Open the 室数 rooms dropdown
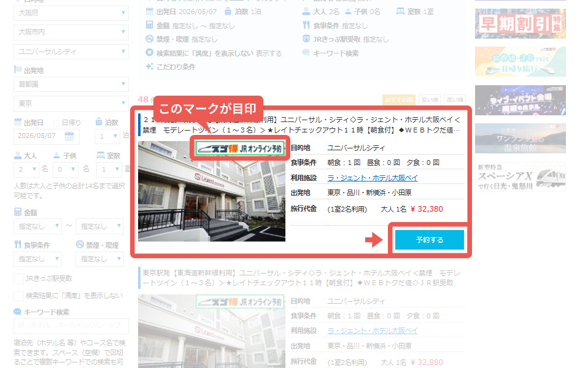Image resolution: width=588 pixels, height=368 pixels. click(109, 169)
